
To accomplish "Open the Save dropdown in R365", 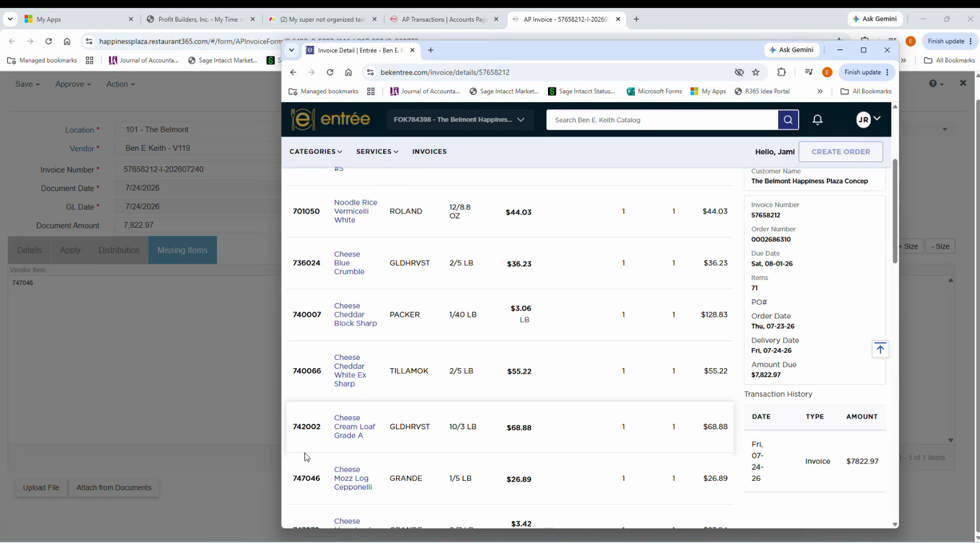I will point(28,84).
